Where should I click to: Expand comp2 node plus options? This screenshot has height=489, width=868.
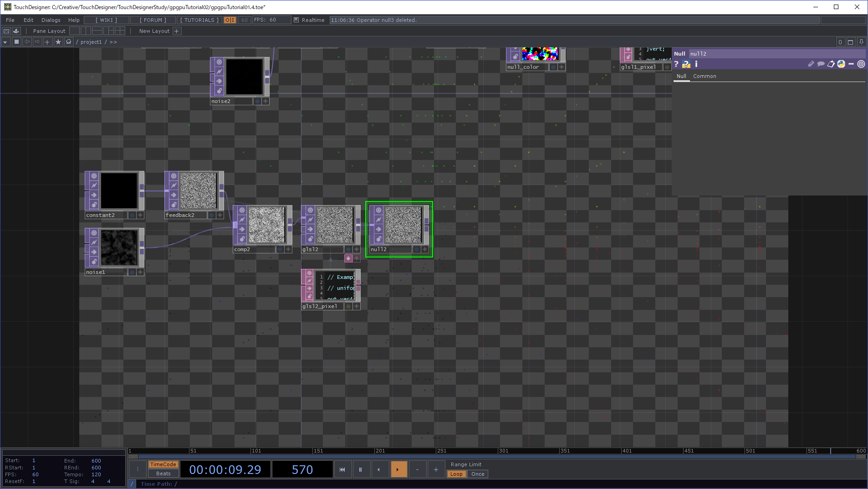288,249
